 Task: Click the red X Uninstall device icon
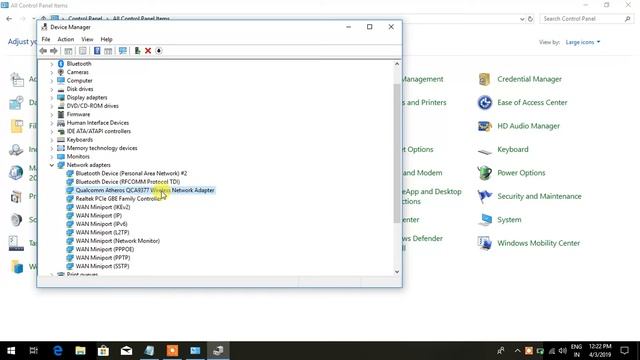[148, 51]
